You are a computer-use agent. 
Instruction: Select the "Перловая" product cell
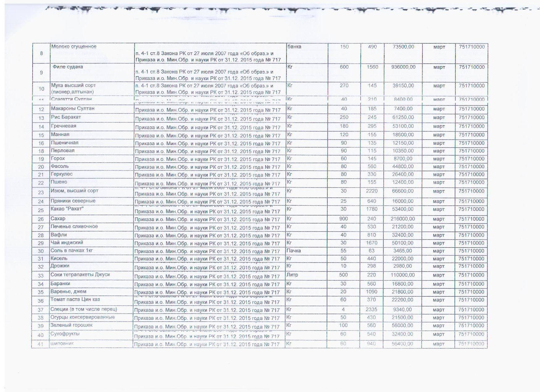click(92, 151)
